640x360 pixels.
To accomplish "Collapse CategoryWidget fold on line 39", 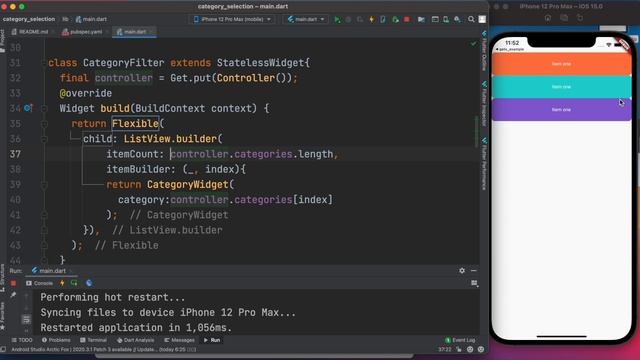I will pyautogui.click(x=44, y=184).
